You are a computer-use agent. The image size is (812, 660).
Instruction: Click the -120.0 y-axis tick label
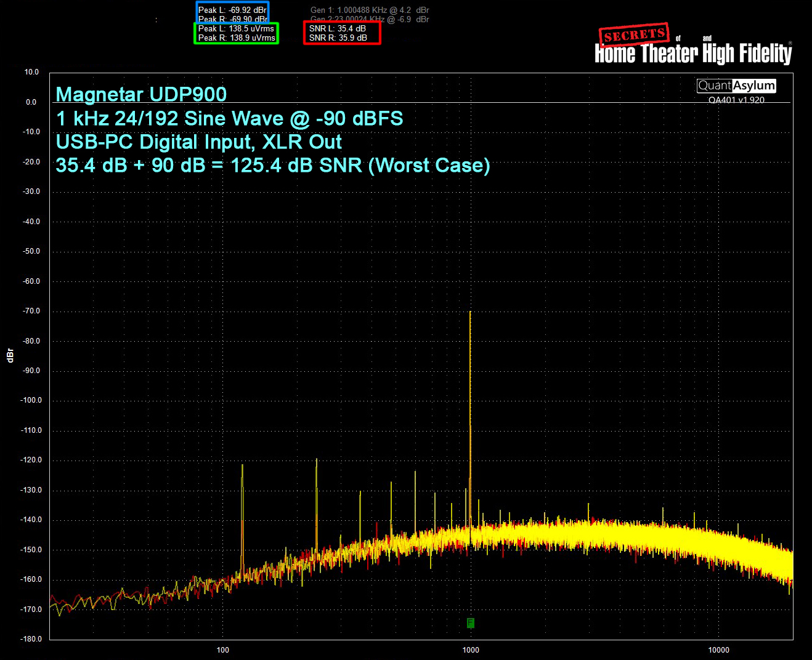click(31, 460)
